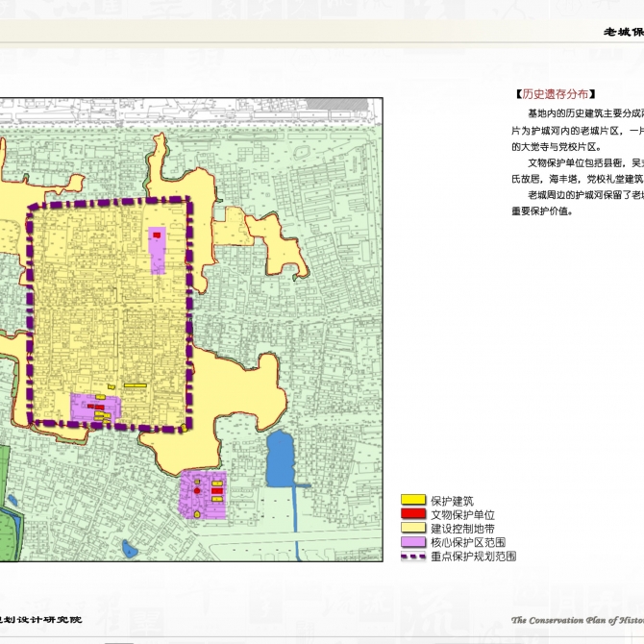The width and height of the screenshot is (644, 644).
Task: Click the 保护建筑 legend label
Action: [454, 501]
